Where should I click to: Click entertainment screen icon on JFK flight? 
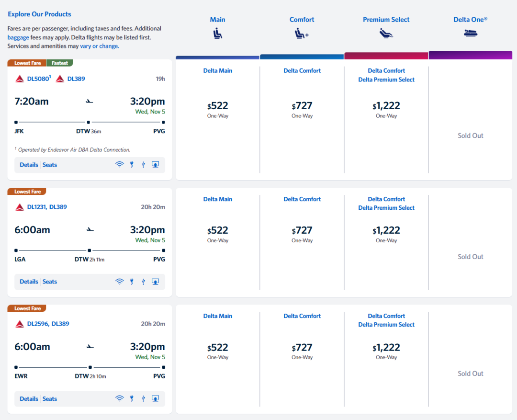click(x=155, y=165)
